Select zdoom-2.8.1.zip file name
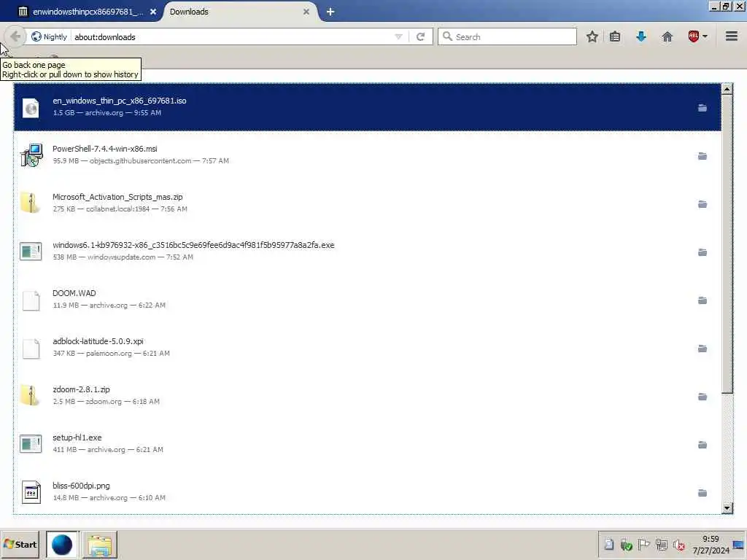The image size is (747, 560). tap(81, 389)
